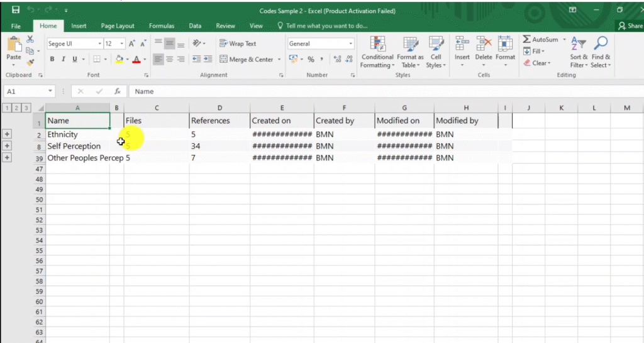
Task: Open the General number format dropdown
Action: tap(351, 44)
